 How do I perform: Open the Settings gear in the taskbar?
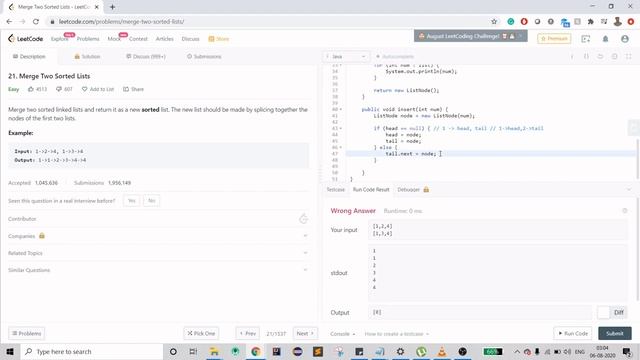pos(400,351)
